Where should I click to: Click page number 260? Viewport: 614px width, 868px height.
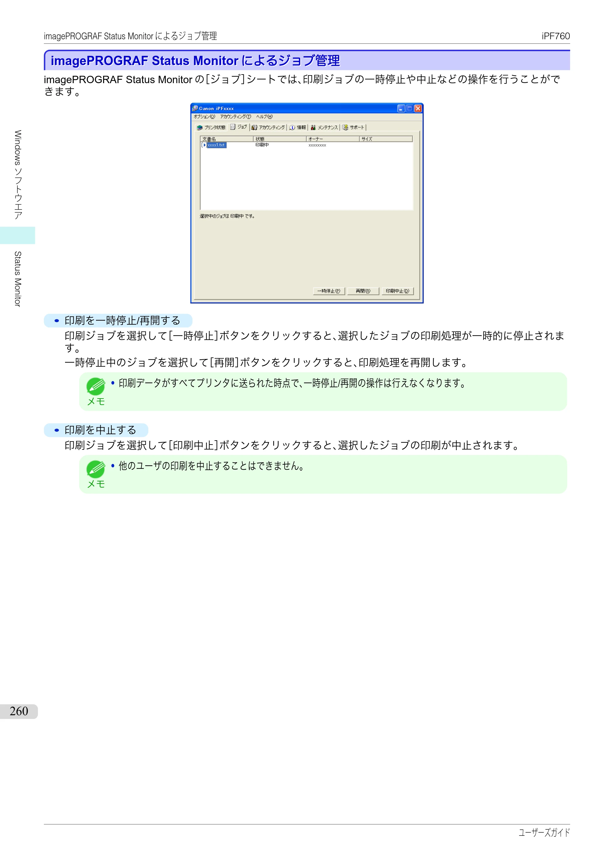[19, 711]
